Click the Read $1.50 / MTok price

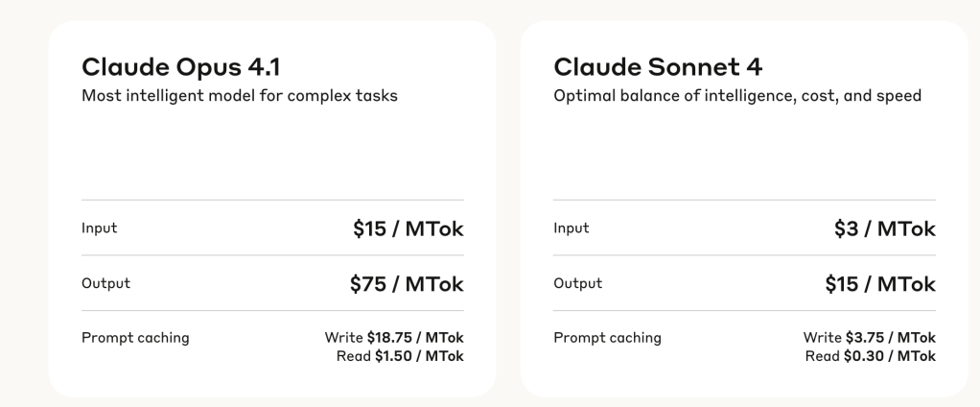coord(402,356)
